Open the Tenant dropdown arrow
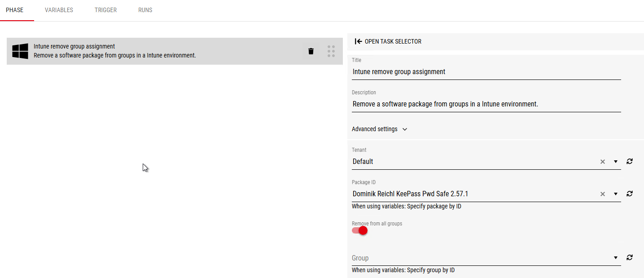Image resolution: width=644 pixels, height=278 pixels. [x=616, y=162]
